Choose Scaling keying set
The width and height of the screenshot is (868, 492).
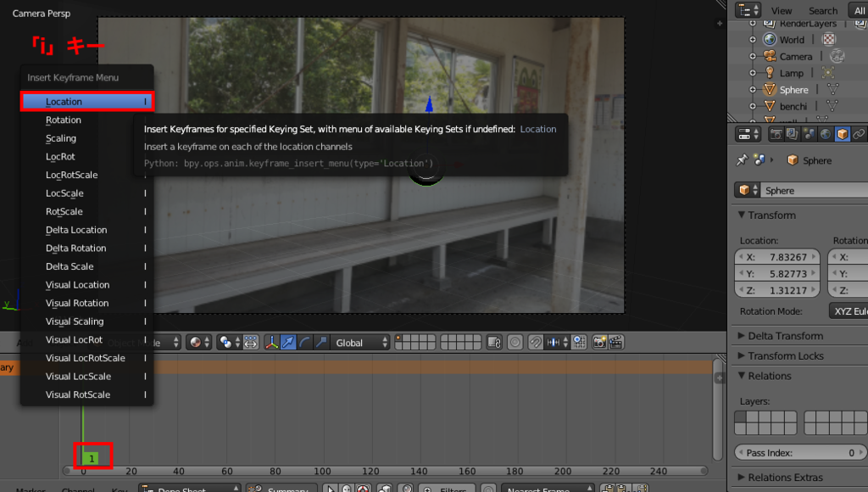(x=87, y=138)
